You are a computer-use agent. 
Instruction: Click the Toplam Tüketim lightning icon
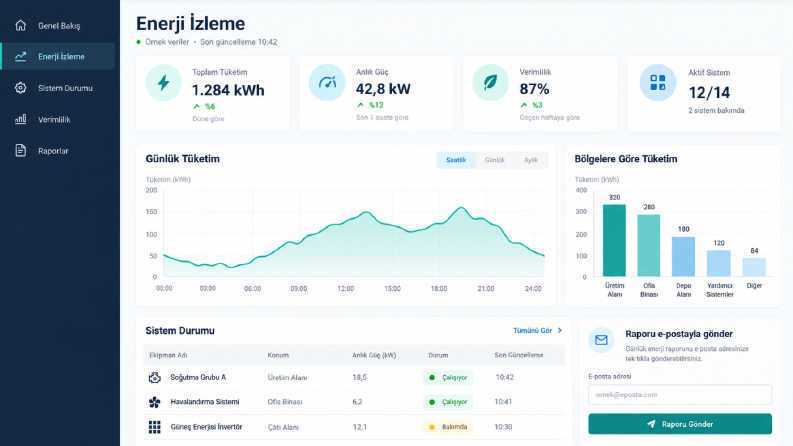(163, 82)
